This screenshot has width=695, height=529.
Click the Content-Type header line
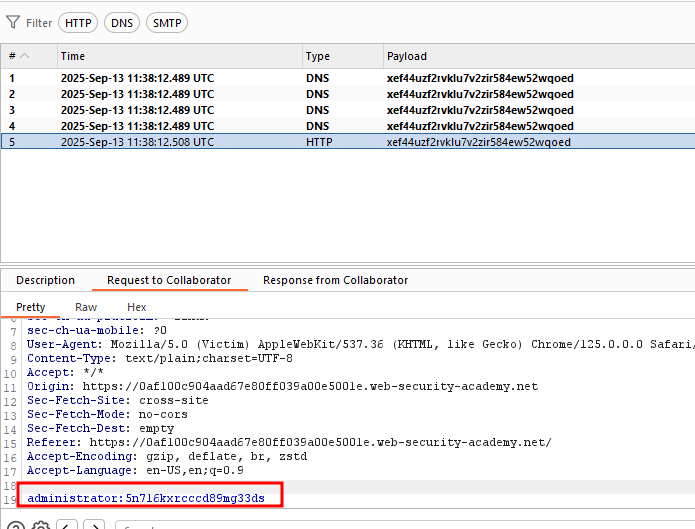[160, 358]
